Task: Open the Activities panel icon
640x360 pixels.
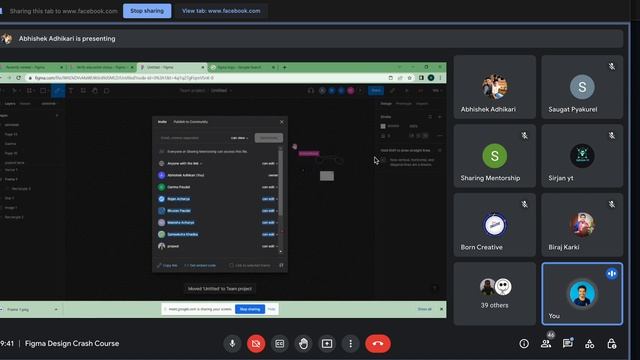Action: [589, 344]
